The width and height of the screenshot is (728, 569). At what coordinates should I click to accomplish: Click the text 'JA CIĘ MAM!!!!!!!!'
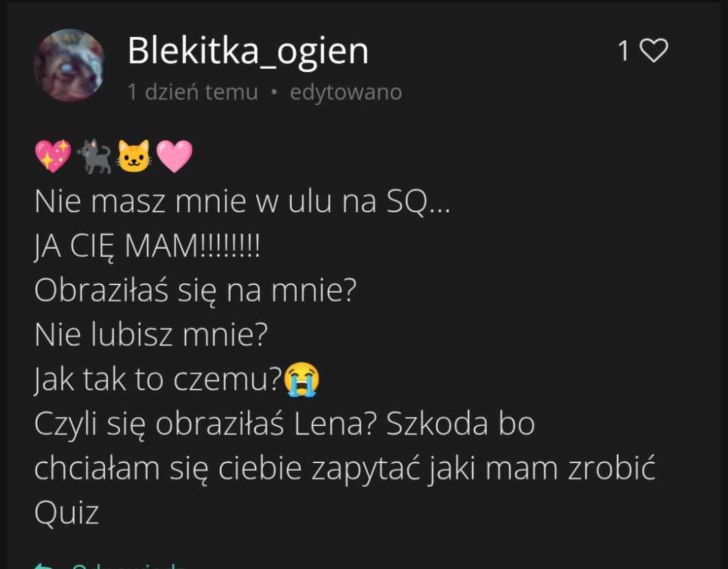pos(147,246)
